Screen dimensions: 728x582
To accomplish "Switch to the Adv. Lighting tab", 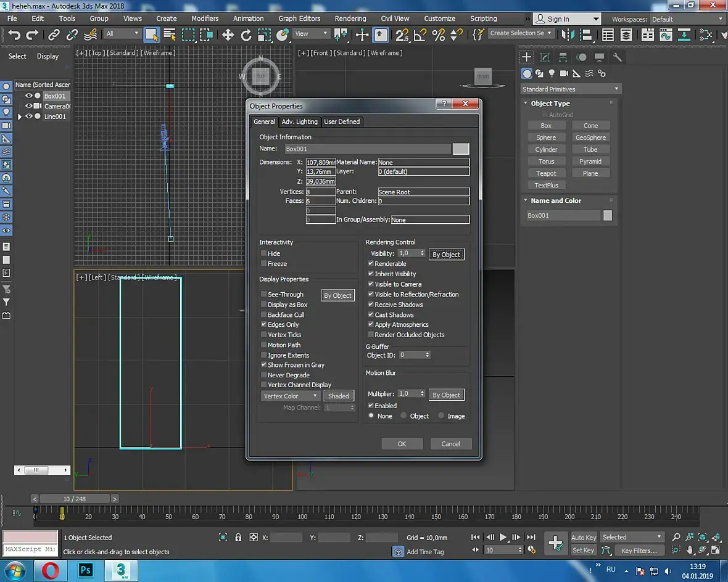I will point(300,121).
